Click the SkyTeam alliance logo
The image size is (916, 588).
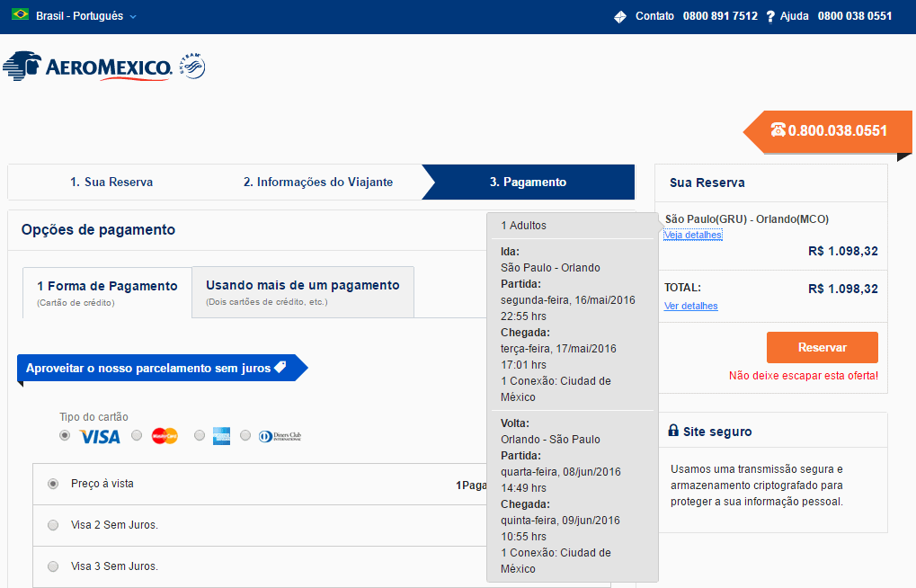(x=192, y=66)
